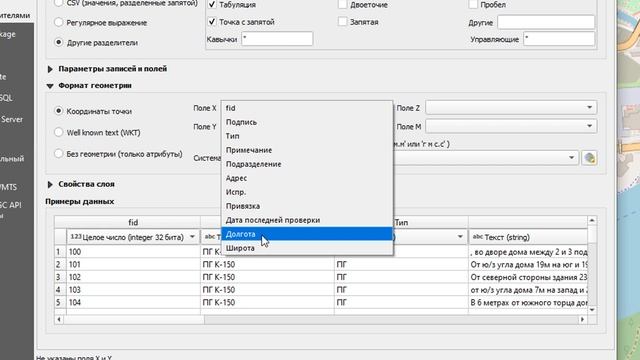Select row header 5 in sample table
Viewport: 640px width, 360px height.
point(60,302)
